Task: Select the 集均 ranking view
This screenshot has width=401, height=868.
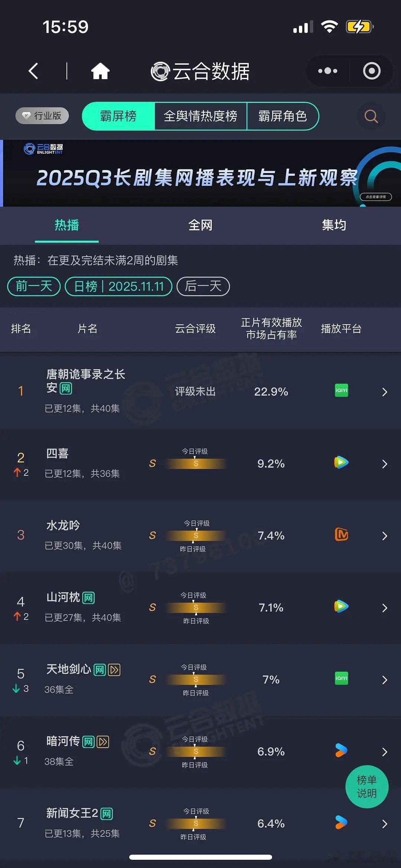Action: tap(334, 225)
